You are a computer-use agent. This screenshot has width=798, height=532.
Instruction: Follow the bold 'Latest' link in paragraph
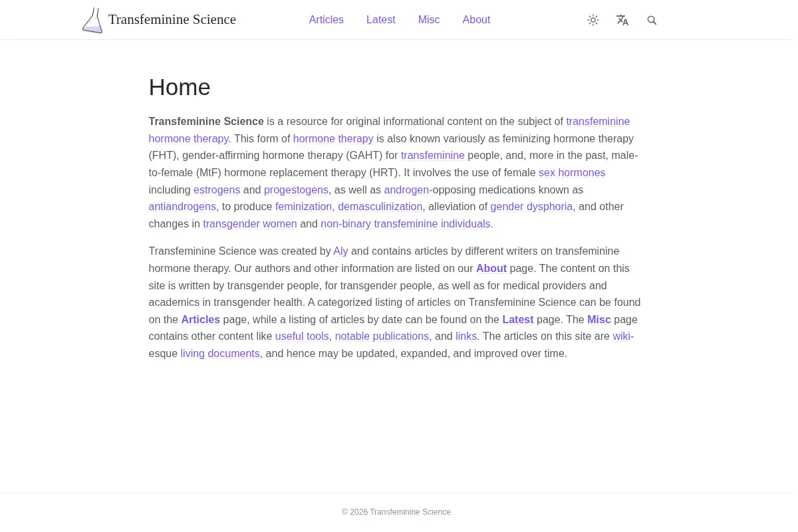518,320
